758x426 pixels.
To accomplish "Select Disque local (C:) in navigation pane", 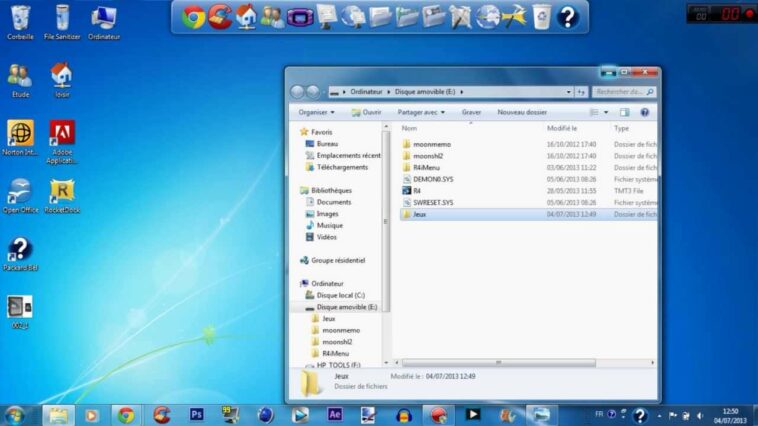I will (340, 295).
